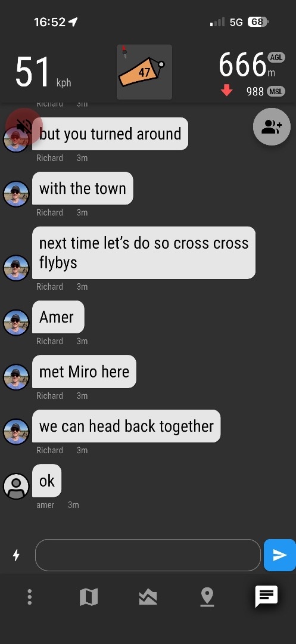Open the three-dot more menu
296x644 pixels.
point(30,597)
